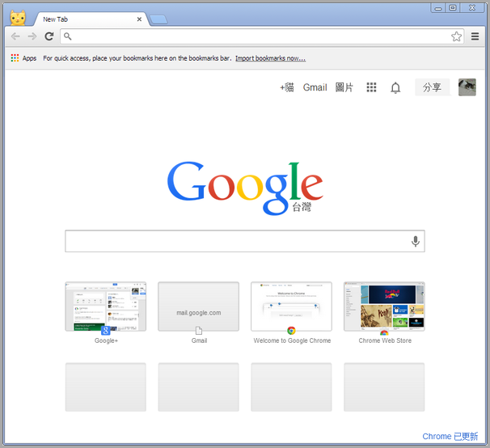Click the magnifier icon in the address bar
The height and width of the screenshot is (448, 490).
67,36
